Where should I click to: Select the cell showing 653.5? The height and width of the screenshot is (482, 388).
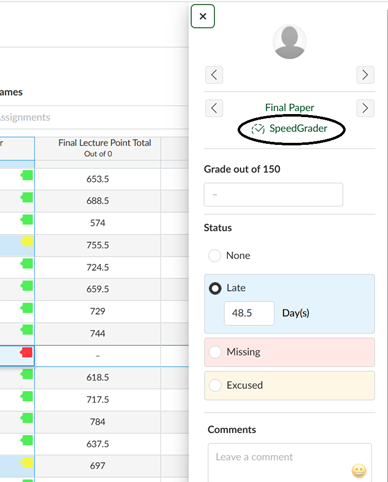[98, 179]
